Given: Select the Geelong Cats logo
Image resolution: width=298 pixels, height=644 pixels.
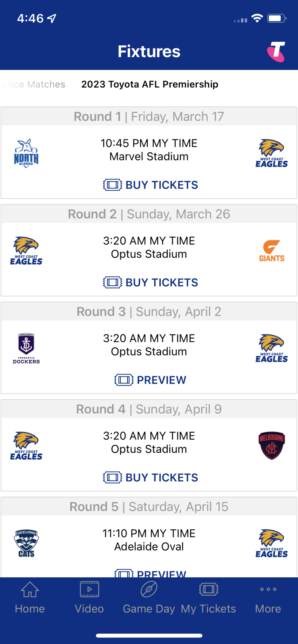Looking at the screenshot, I should [26, 544].
